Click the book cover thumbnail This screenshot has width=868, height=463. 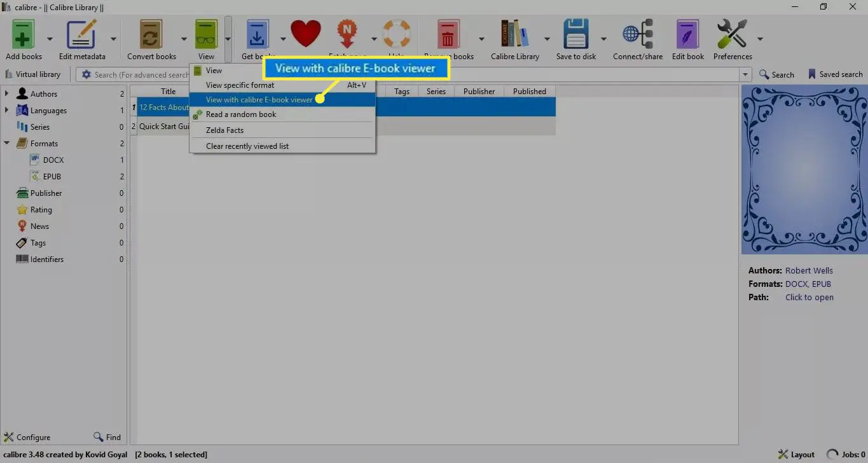click(804, 170)
